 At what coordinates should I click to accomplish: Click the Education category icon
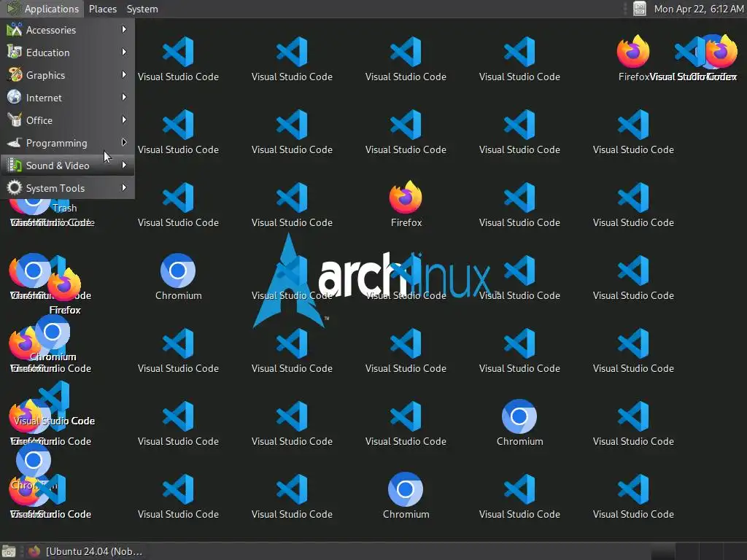coord(15,52)
